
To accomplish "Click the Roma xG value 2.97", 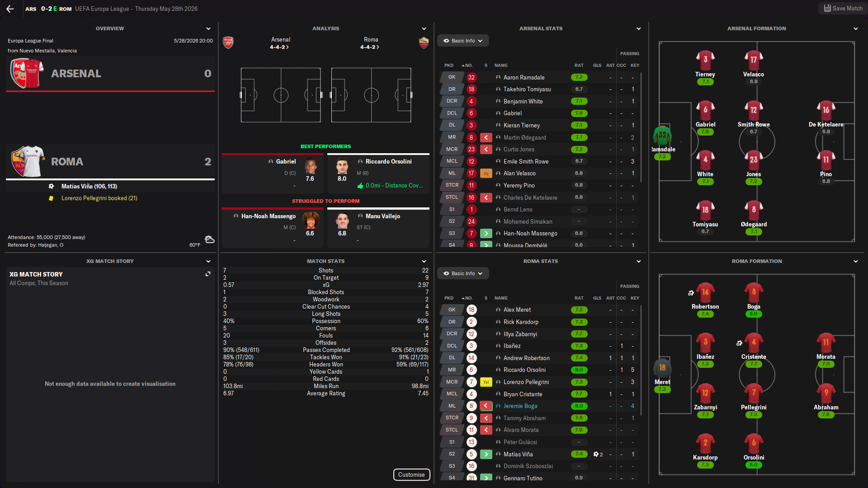I will [423, 285].
